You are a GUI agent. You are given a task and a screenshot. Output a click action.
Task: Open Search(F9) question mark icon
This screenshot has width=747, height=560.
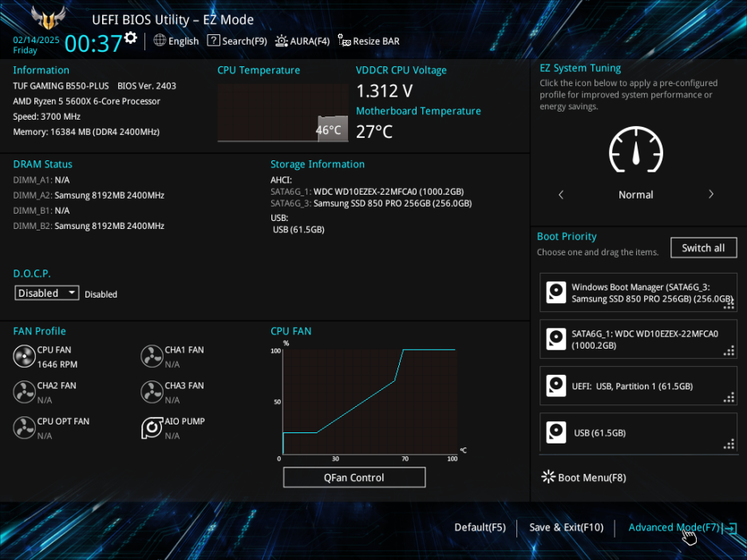[213, 41]
